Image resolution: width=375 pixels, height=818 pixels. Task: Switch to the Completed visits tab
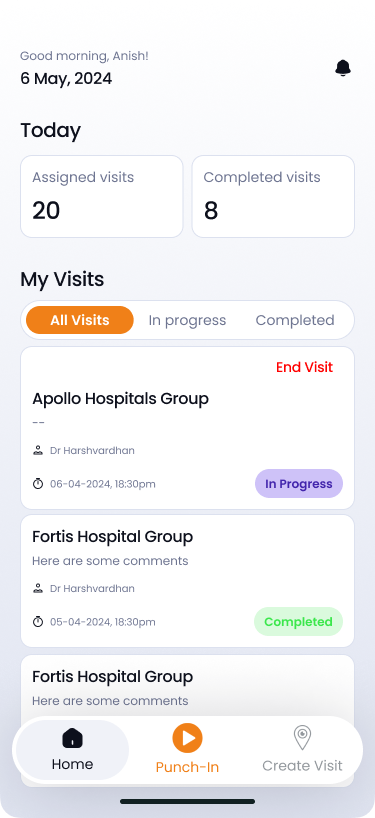point(295,320)
